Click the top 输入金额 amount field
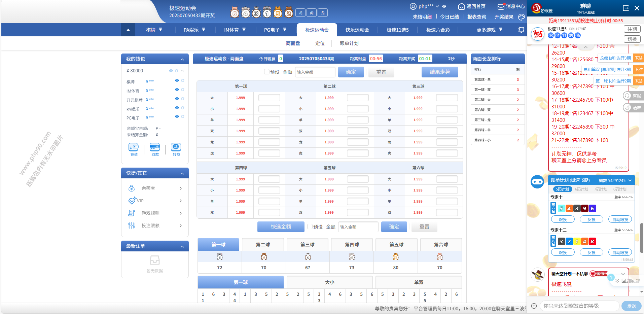 click(x=315, y=72)
